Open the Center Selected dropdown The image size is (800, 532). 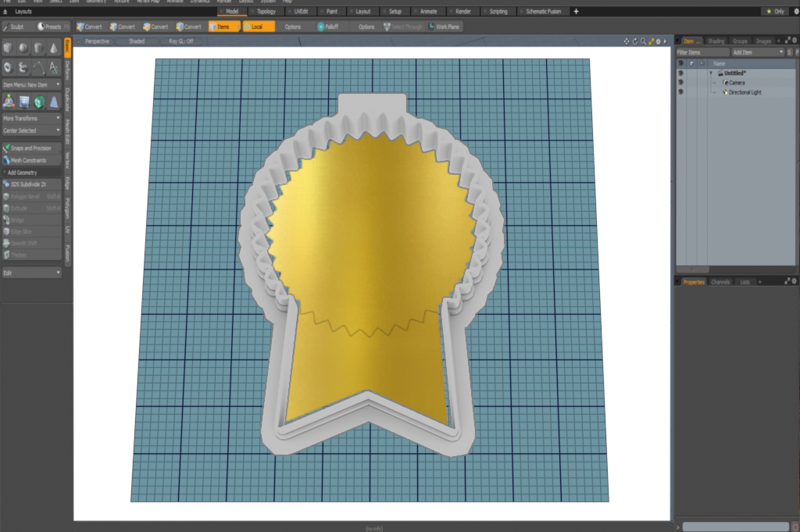pyautogui.click(x=31, y=130)
